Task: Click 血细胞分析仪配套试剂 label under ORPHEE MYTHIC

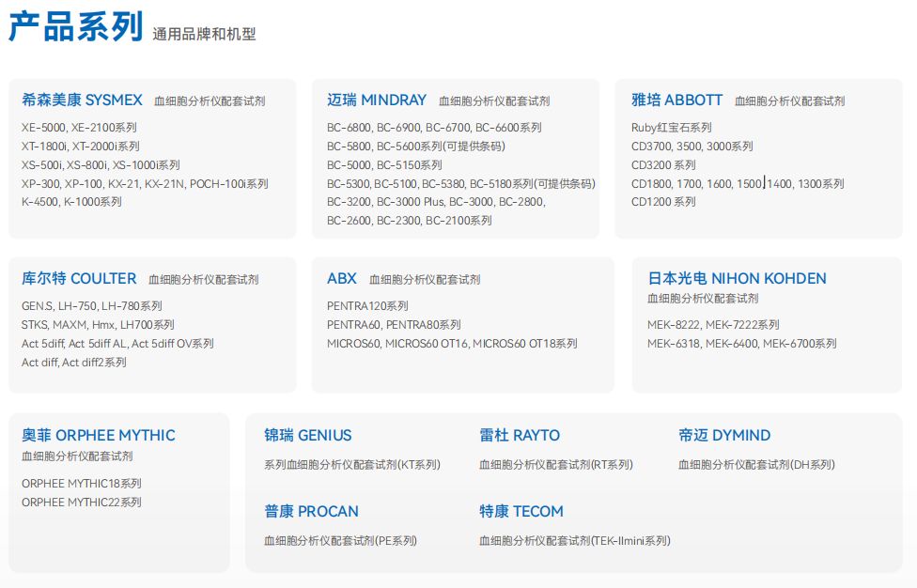Action: click(x=77, y=456)
